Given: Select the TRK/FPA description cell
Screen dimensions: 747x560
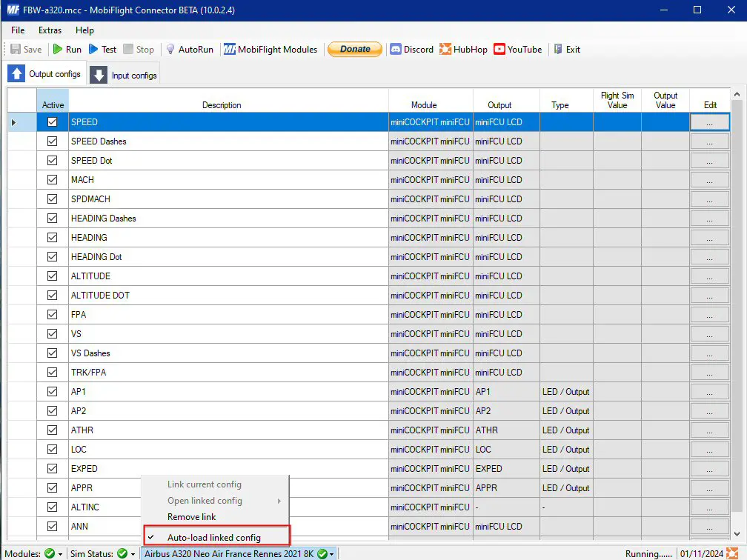Looking at the screenshot, I should coord(228,372).
